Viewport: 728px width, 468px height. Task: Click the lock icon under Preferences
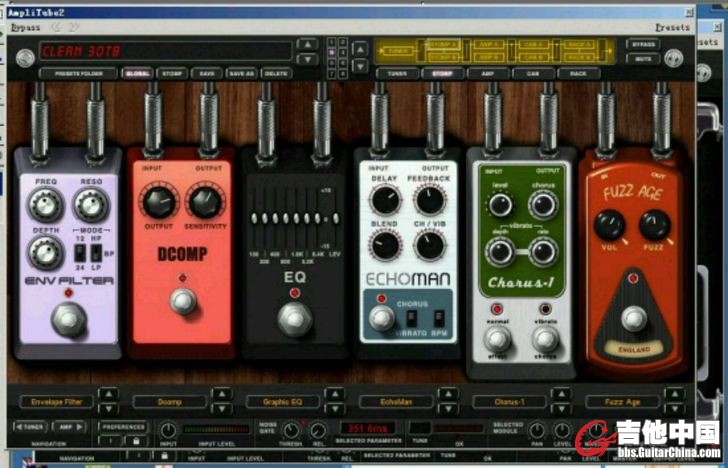click(136, 441)
